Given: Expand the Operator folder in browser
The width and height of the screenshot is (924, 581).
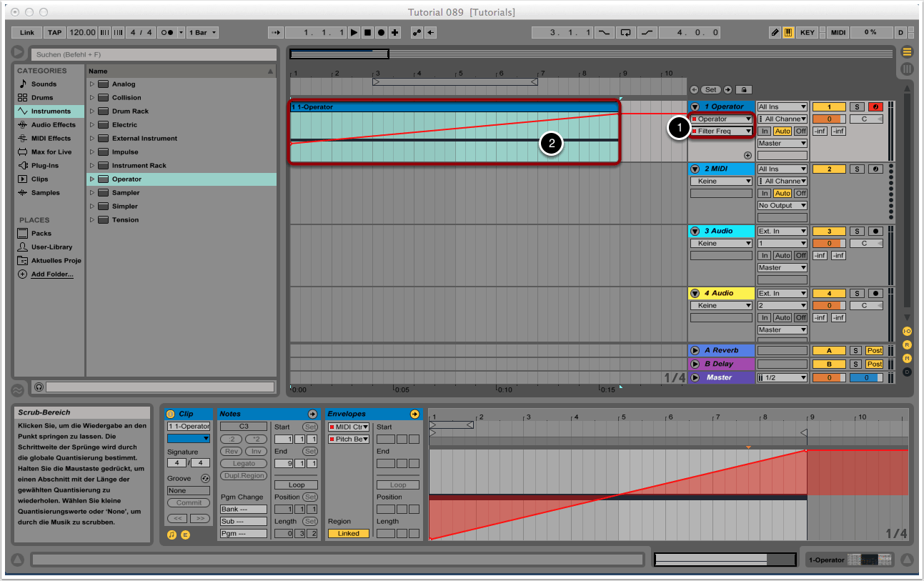Looking at the screenshot, I should [92, 179].
